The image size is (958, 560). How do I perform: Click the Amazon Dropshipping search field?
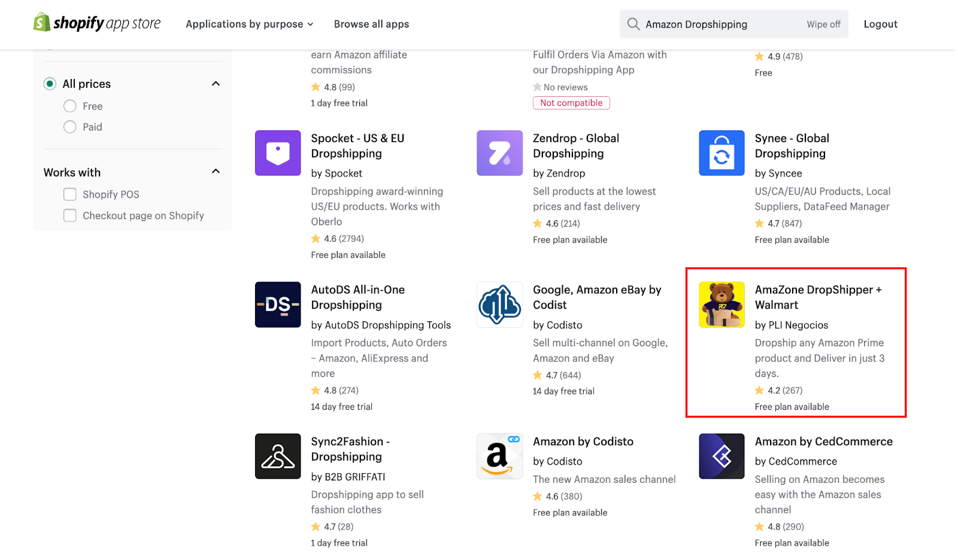point(718,25)
